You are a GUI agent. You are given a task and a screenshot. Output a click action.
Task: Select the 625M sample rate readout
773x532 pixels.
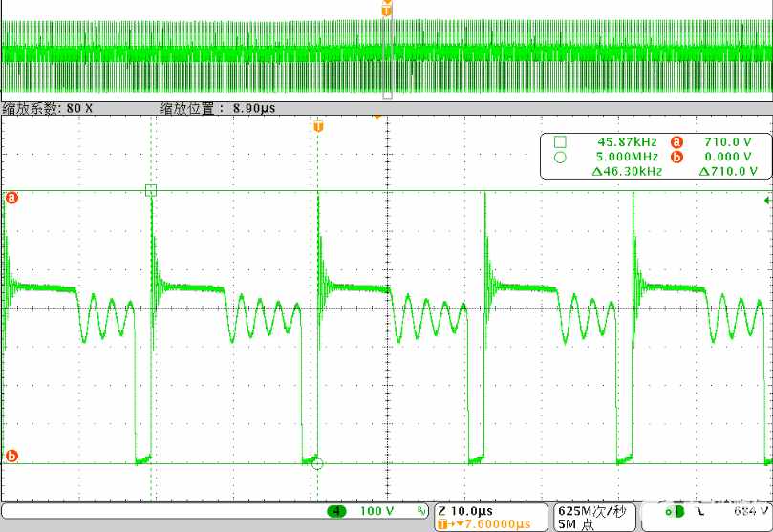pyautogui.click(x=592, y=511)
